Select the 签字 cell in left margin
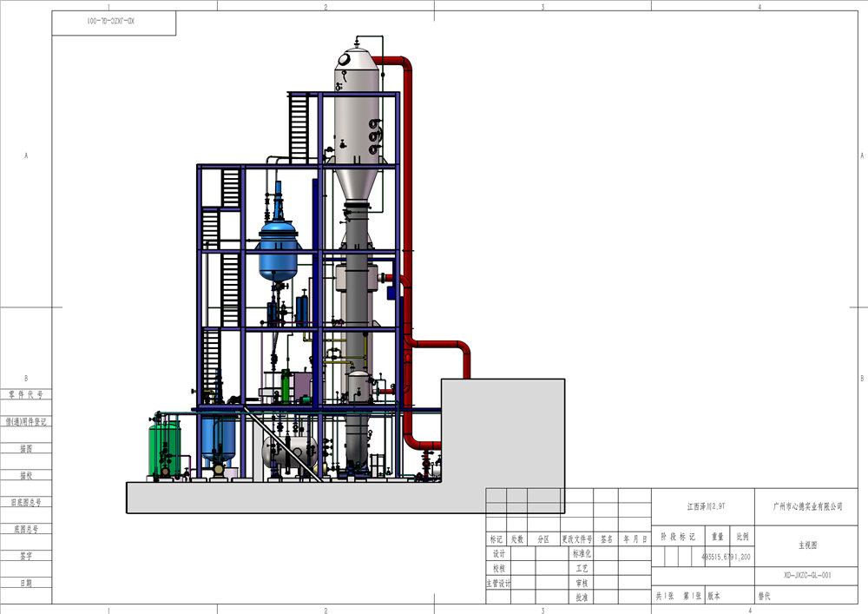 click(25, 555)
